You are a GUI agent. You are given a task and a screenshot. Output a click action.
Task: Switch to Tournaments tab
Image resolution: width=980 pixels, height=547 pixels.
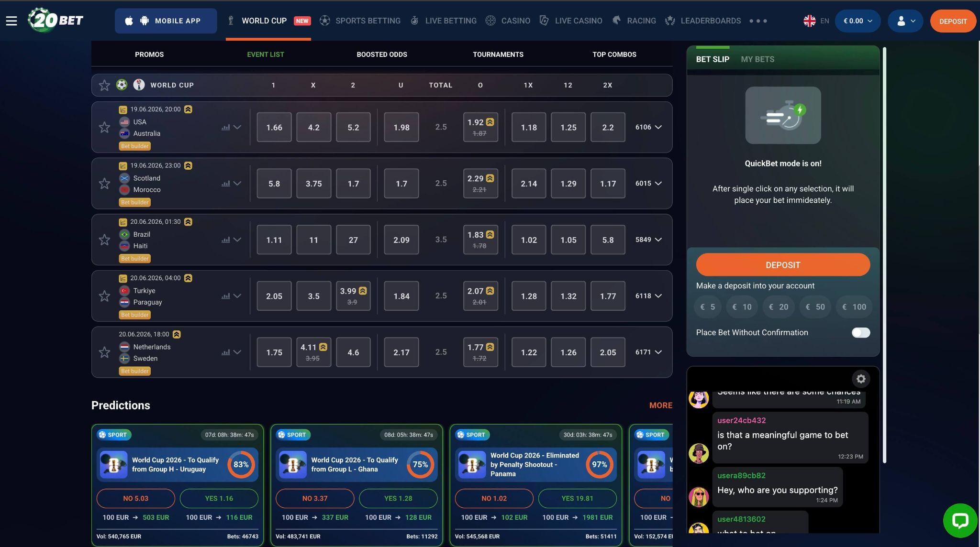498,55
